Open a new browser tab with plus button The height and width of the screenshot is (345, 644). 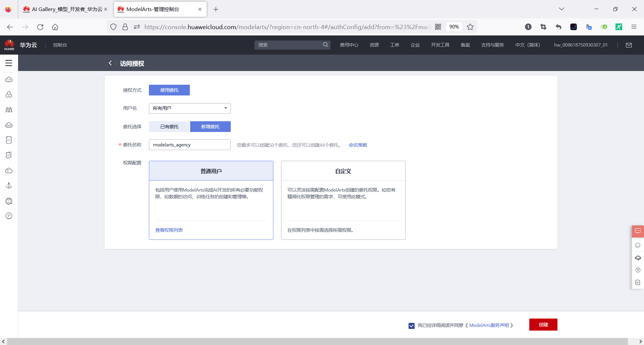(216, 9)
